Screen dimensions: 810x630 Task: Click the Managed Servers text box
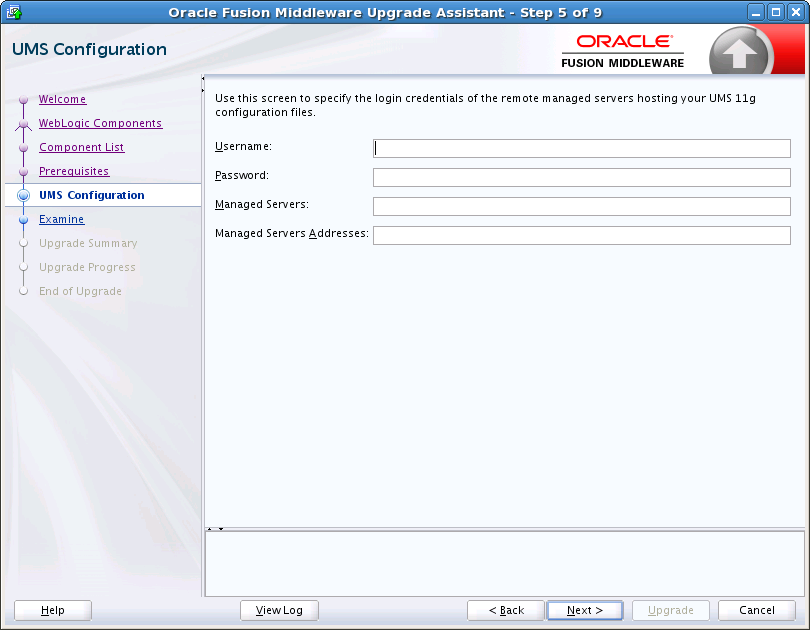[582, 206]
